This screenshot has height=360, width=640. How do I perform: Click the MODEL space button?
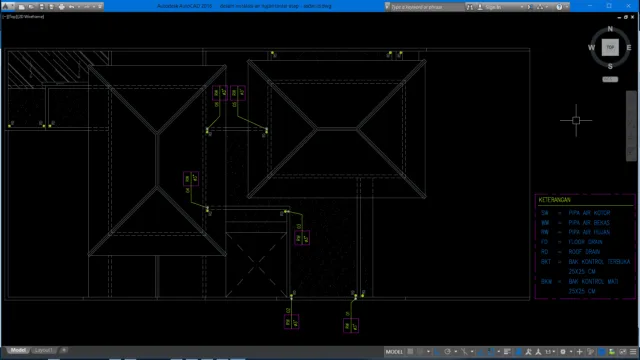click(x=394, y=351)
